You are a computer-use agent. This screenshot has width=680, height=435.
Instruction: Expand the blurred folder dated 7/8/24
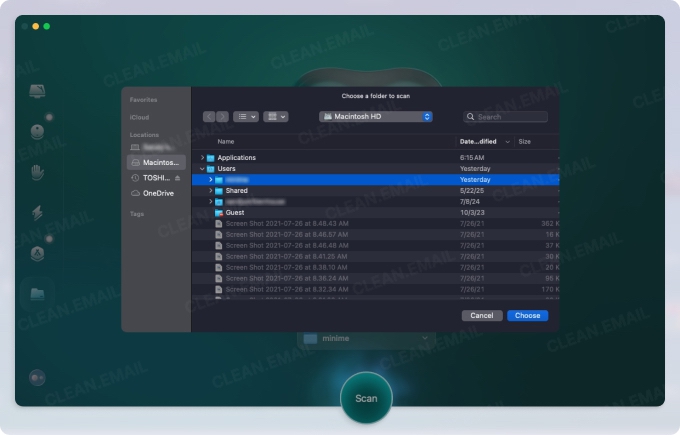click(210, 202)
